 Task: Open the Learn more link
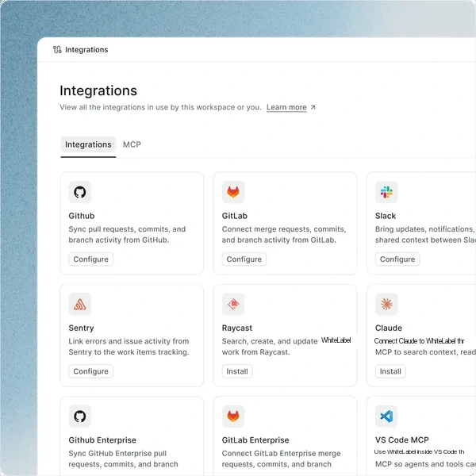pos(286,107)
